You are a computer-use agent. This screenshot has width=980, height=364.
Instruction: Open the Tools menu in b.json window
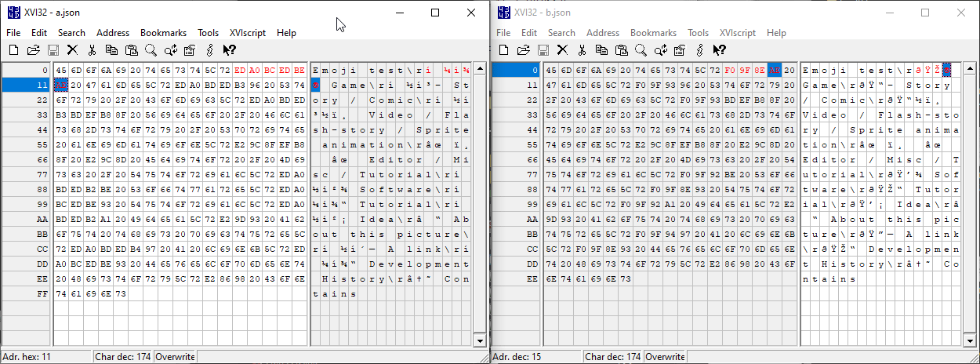(698, 33)
